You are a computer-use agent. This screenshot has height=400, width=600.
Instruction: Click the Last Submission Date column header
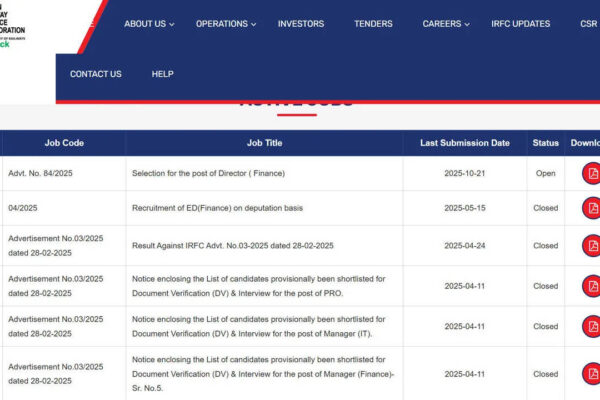[x=465, y=143]
